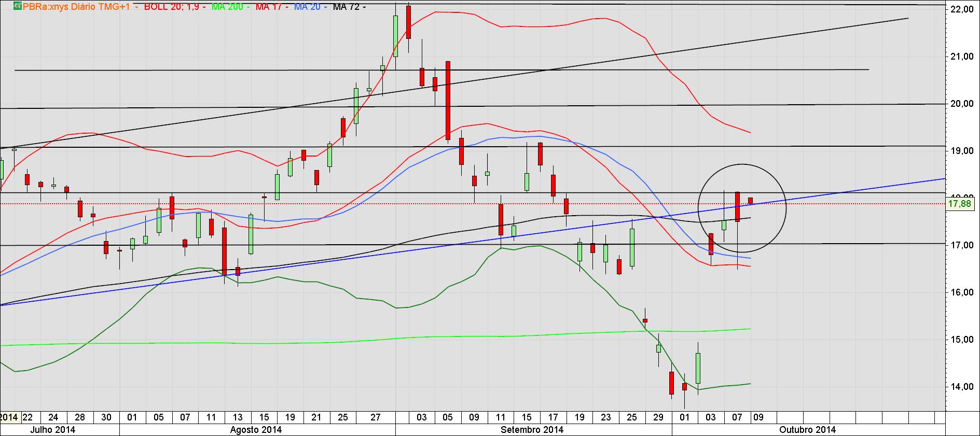The image size is (980, 436).
Task: Click the 22,00 price axis label
Action: coord(961,9)
